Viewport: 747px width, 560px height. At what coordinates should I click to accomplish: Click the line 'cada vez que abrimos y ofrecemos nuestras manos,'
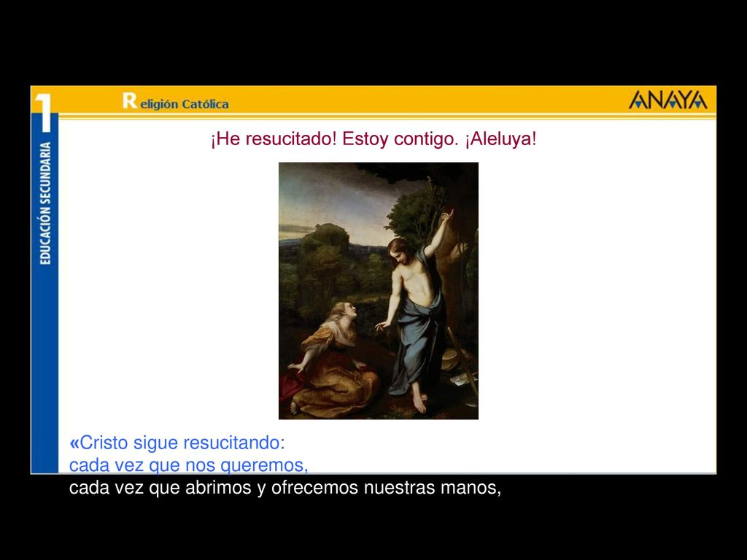[285, 488]
